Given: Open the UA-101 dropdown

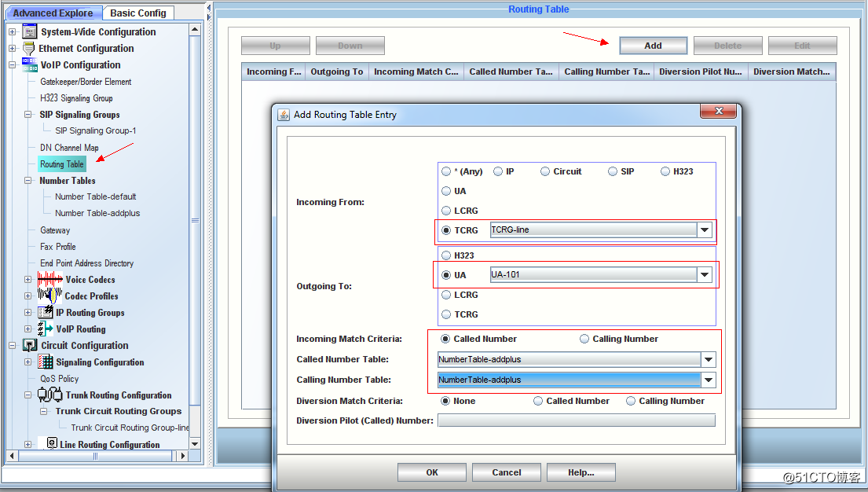Looking at the screenshot, I should coord(704,274).
